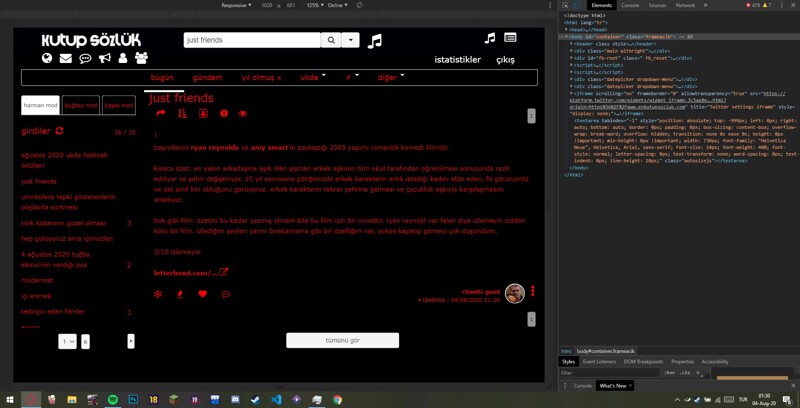Viewport: 800px width, 408px height.
Task: Open the Accessibility tab
Action: (715, 362)
